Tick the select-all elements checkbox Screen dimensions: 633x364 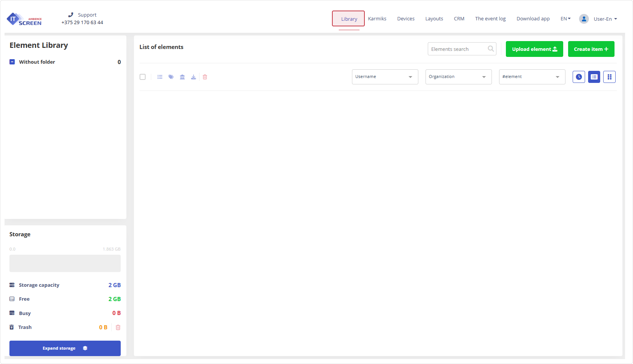click(x=143, y=77)
